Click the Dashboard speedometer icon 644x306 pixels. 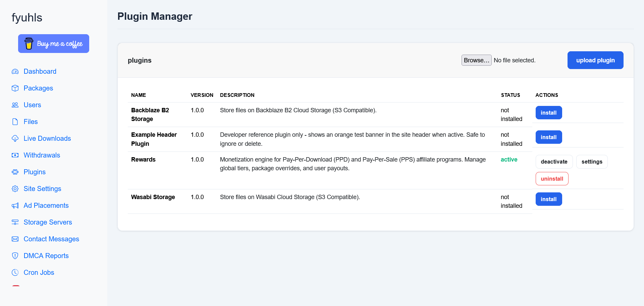click(x=15, y=71)
